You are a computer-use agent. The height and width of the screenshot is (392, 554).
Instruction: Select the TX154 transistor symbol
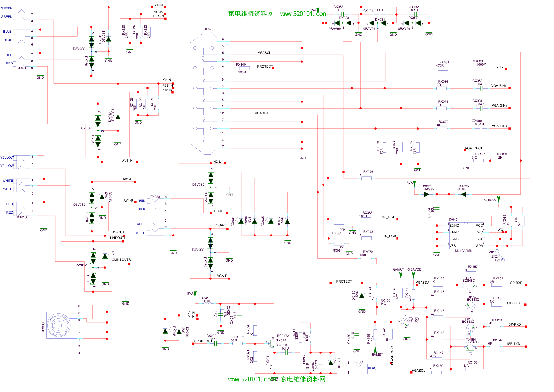[470, 348]
